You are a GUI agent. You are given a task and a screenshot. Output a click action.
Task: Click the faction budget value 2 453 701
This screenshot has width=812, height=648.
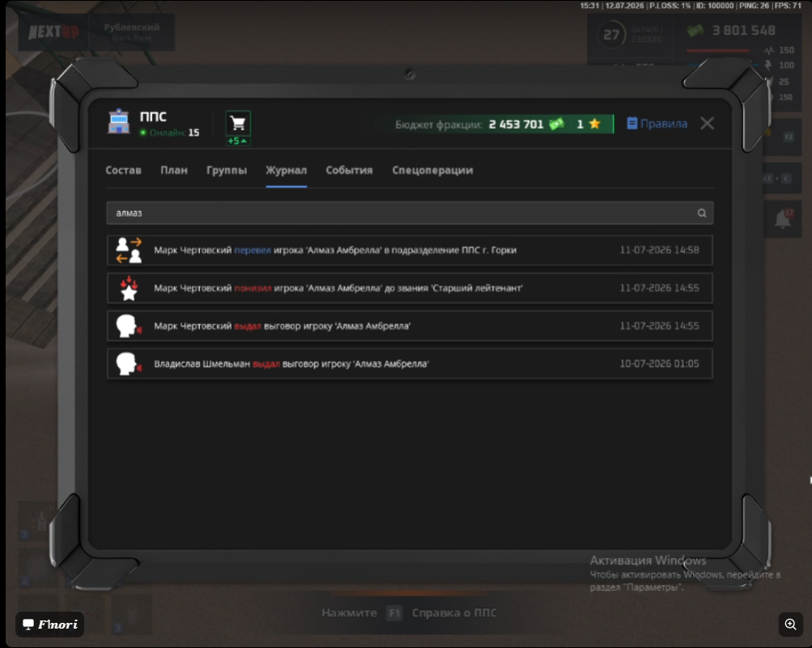(x=516, y=125)
